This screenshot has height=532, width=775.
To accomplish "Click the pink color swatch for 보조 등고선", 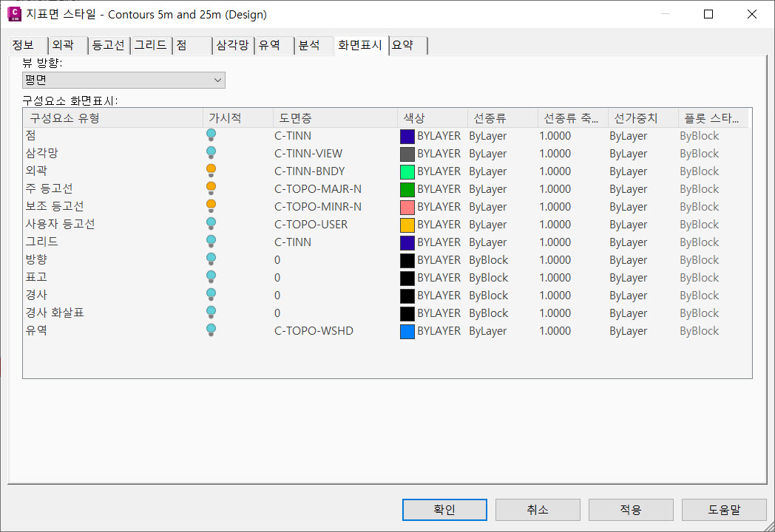I will (x=407, y=207).
